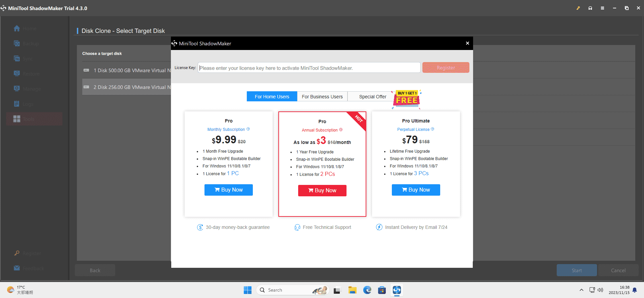Select the Special Offer tab
Screen dimensions: 644x298
372,97
